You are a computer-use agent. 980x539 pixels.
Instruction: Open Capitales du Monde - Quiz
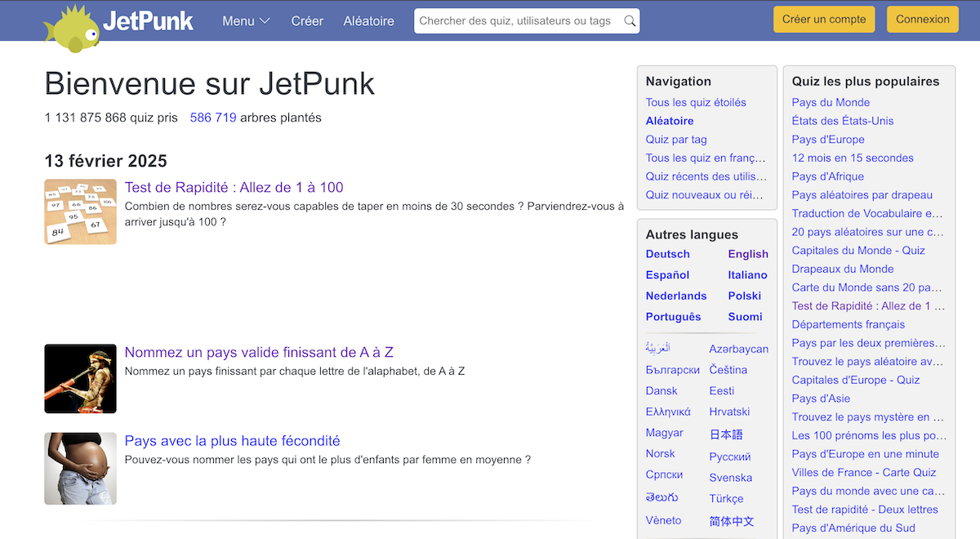pyautogui.click(x=858, y=251)
